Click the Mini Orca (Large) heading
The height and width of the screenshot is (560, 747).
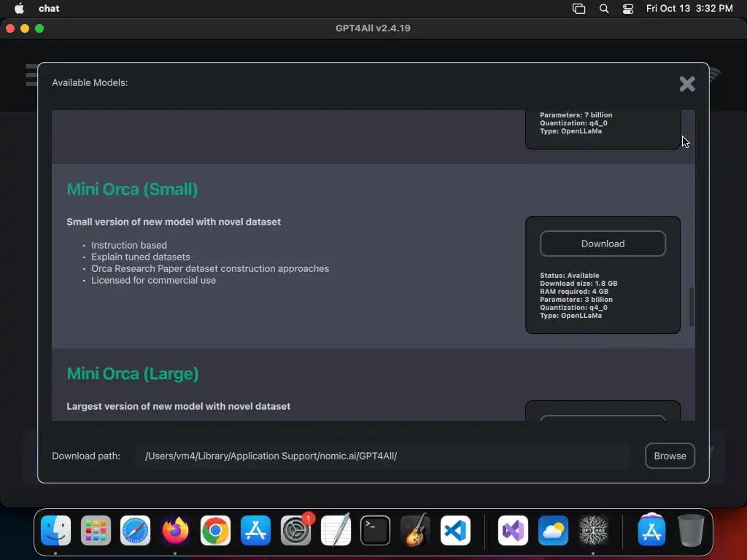[133, 374]
